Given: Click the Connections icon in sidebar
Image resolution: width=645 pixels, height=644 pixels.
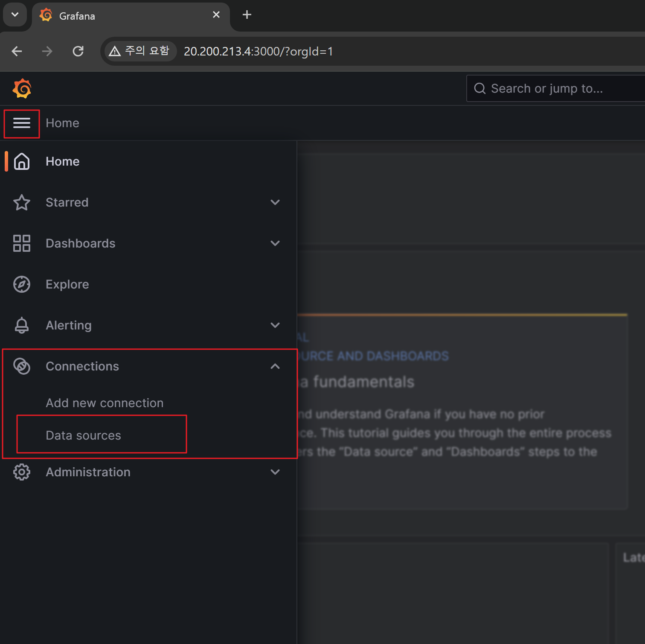Looking at the screenshot, I should click(22, 366).
